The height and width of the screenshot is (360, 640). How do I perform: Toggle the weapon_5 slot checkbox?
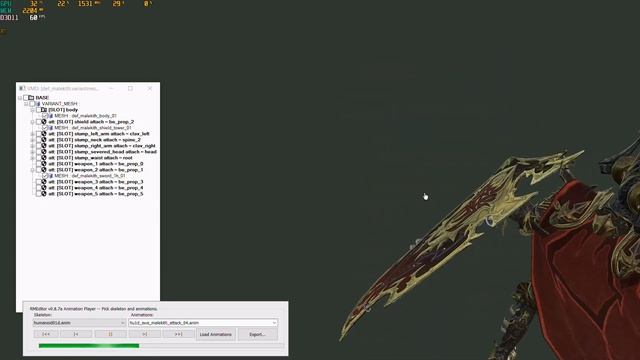point(38,193)
